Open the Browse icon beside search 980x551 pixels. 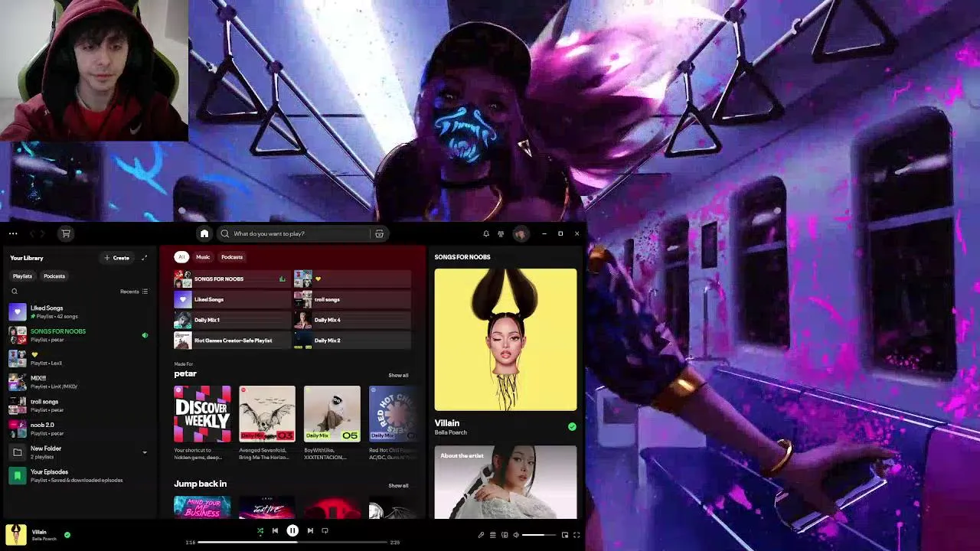tap(379, 233)
